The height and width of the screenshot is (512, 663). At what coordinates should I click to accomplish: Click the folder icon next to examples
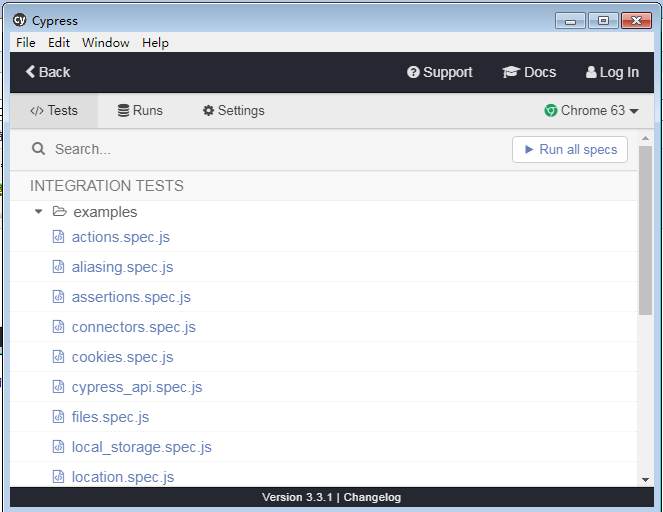pyautogui.click(x=60, y=212)
